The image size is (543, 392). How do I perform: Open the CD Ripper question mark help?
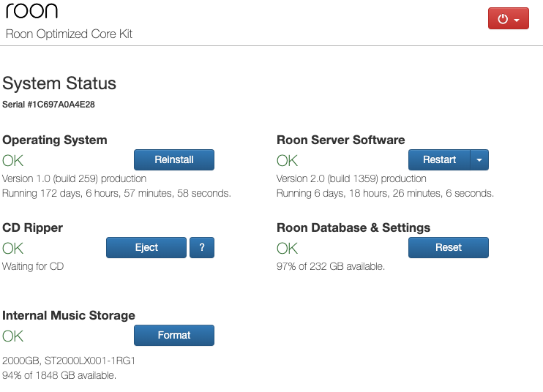click(202, 247)
